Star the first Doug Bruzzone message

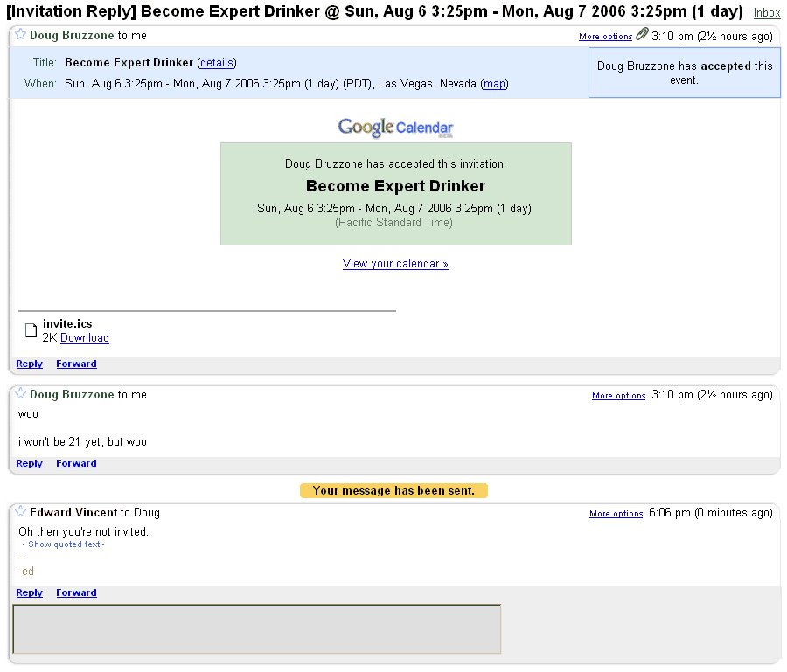click(21, 35)
